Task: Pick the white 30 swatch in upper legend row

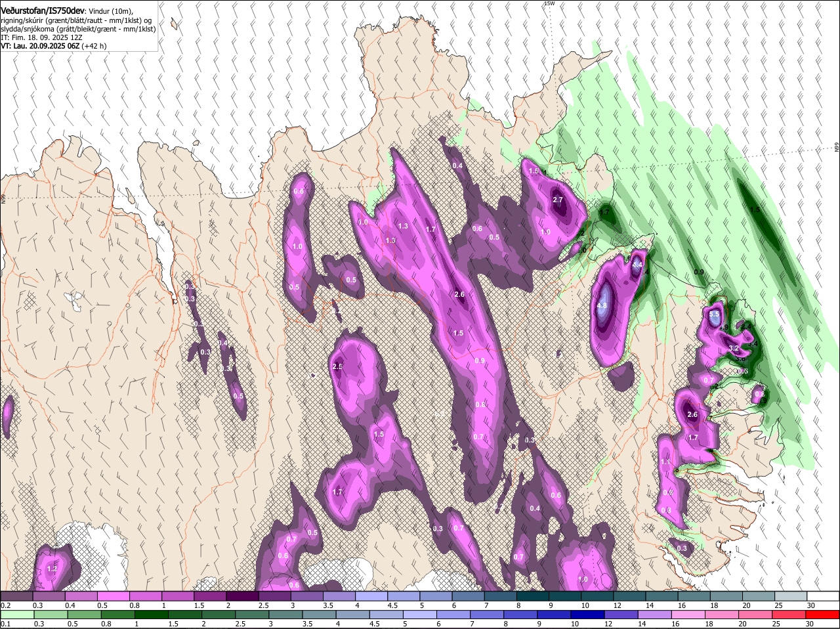Action: [824, 596]
